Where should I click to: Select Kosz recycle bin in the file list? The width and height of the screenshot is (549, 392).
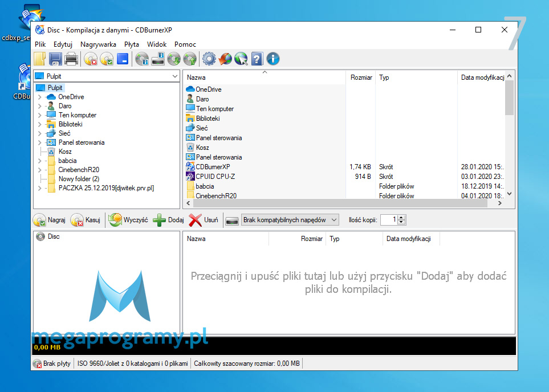pos(202,148)
